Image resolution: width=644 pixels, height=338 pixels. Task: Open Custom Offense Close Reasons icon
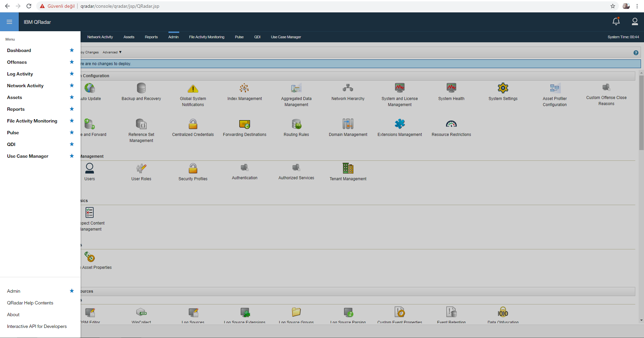pyautogui.click(x=606, y=88)
